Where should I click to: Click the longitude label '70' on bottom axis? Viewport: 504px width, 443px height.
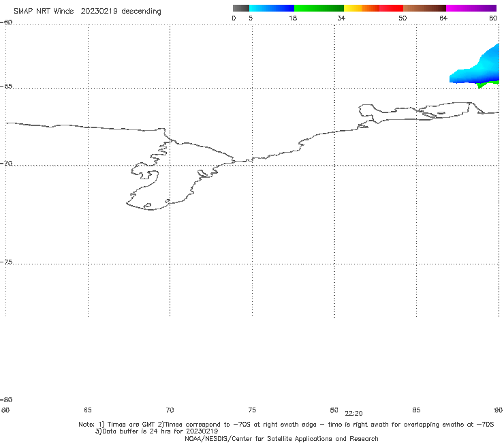(x=170, y=410)
